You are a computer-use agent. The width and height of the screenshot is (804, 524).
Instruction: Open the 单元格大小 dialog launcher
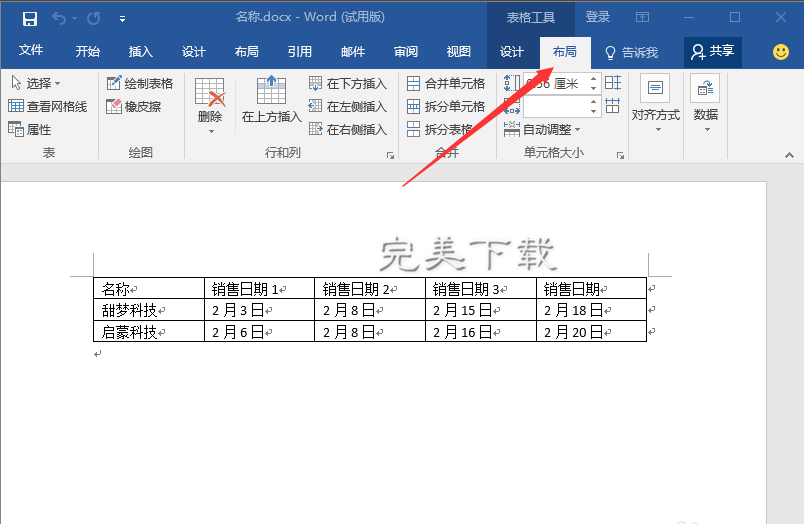(x=620, y=155)
